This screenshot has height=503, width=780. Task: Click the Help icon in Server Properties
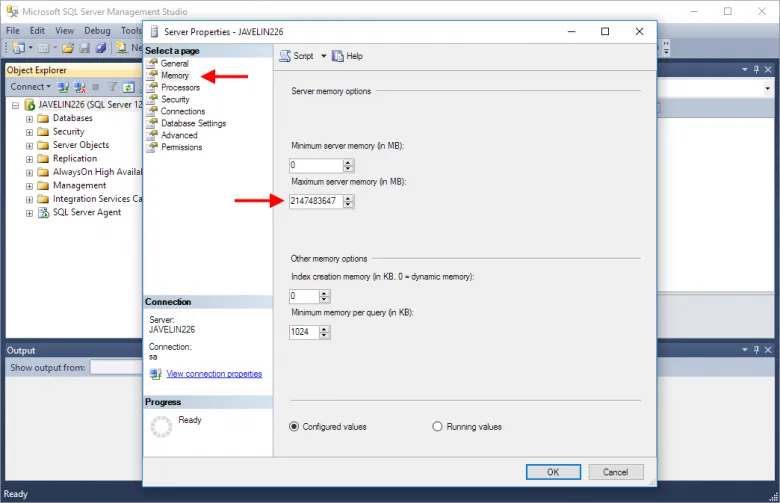[x=338, y=56]
